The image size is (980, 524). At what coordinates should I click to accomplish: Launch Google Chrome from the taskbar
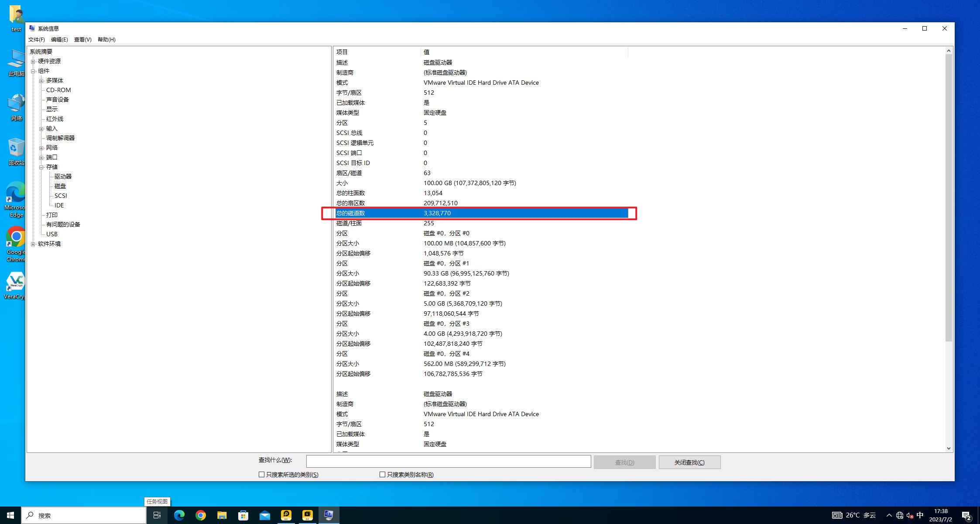coord(200,515)
